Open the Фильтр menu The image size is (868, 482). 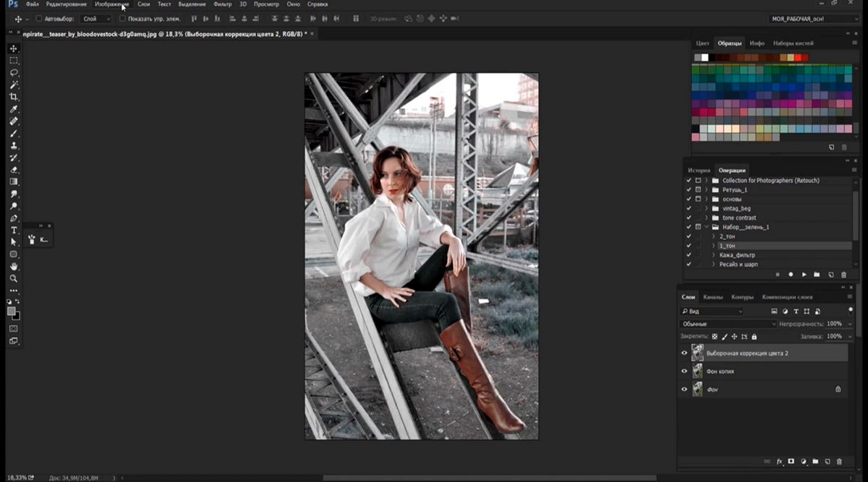click(223, 4)
